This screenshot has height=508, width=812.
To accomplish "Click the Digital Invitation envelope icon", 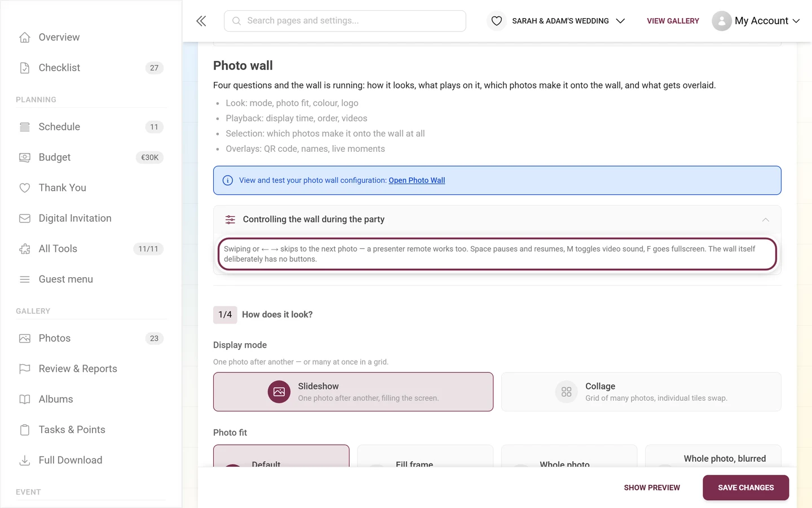I will (25, 218).
